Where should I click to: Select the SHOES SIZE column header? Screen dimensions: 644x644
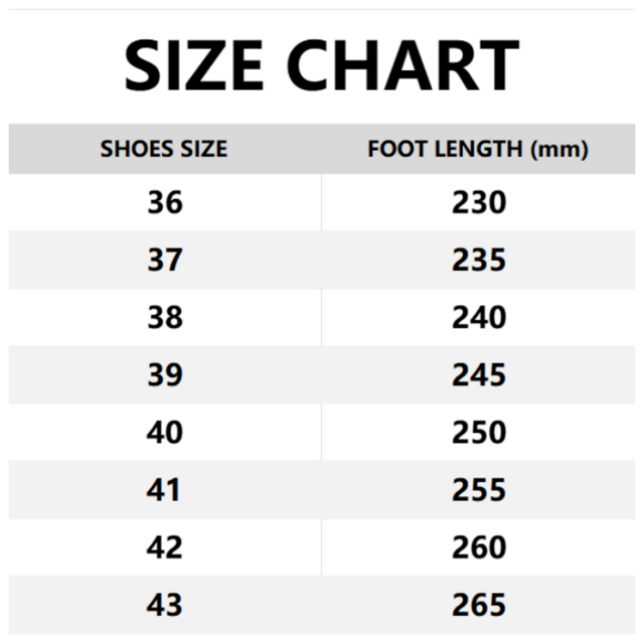[x=164, y=149]
